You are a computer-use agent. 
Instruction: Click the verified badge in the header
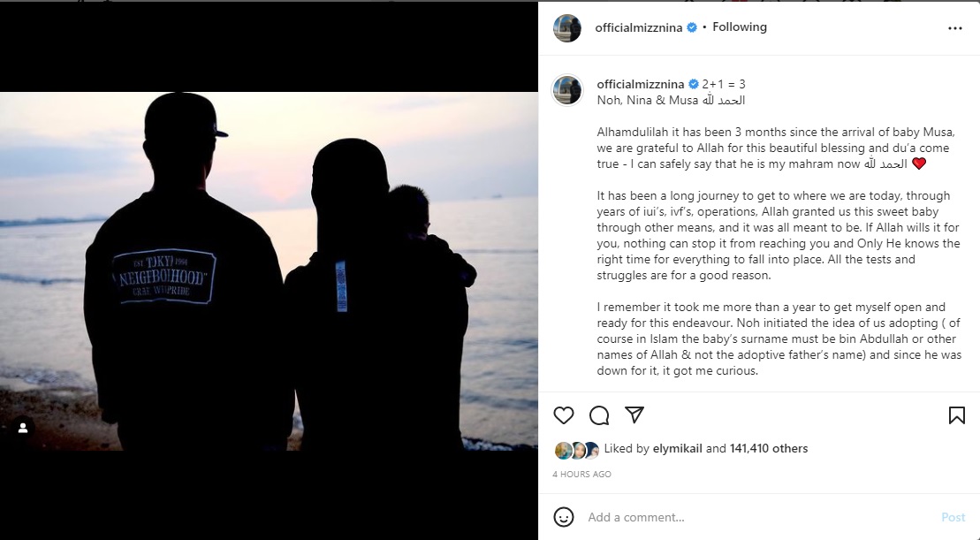[x=692, y=27]
